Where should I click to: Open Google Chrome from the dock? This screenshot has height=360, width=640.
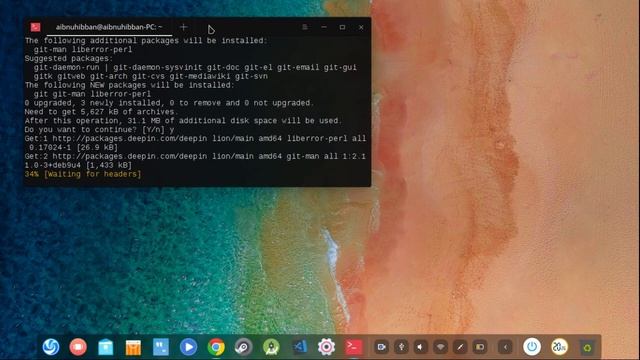point(216,347)
